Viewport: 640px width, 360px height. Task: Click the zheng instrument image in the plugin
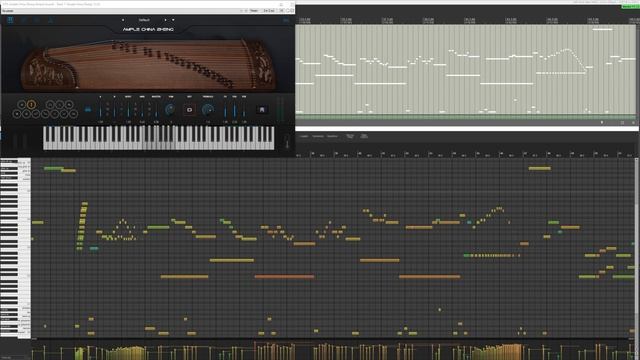[148, 64]
